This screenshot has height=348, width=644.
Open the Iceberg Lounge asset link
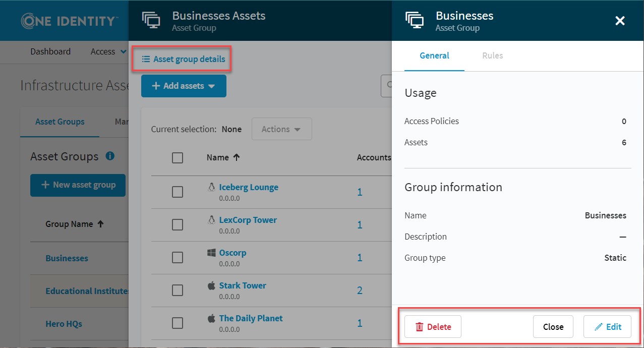point(249,187)
